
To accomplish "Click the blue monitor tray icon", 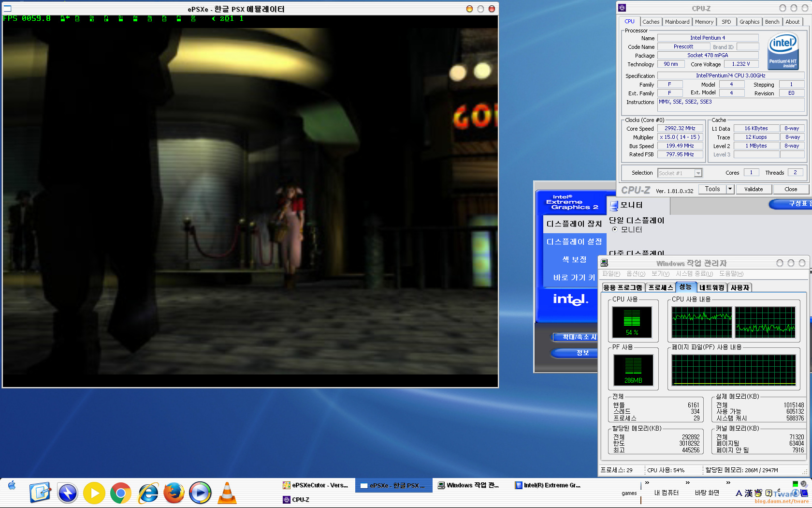I will [x=804, y=493].
